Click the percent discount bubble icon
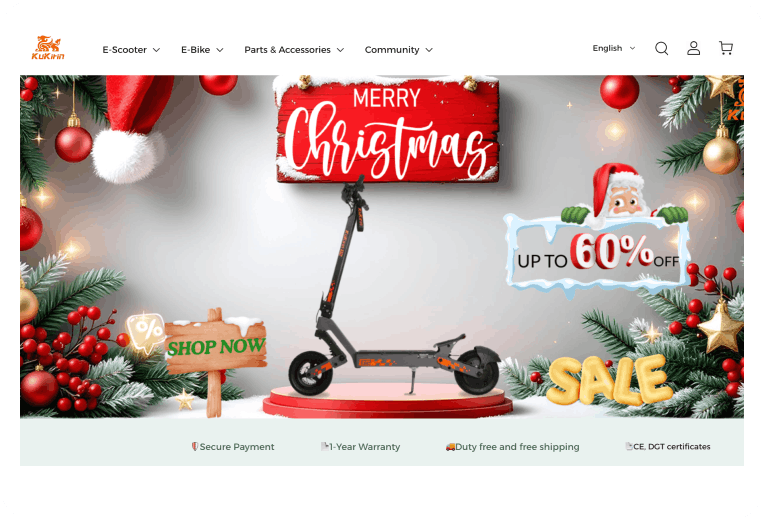This screenshot has height=520, width=764. (145, 332)
